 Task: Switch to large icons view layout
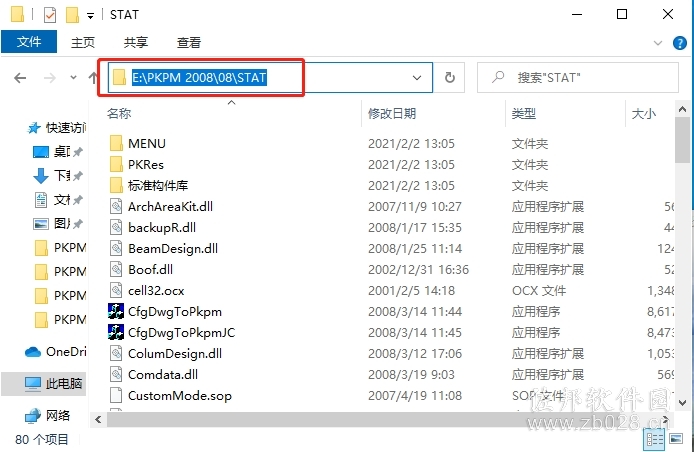point(676,439)
